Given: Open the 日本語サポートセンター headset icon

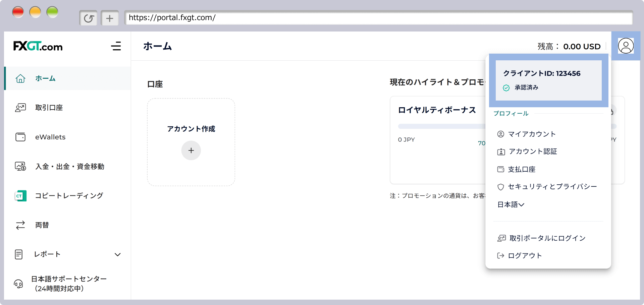Looking at the screenshot, I should (19, 284).
